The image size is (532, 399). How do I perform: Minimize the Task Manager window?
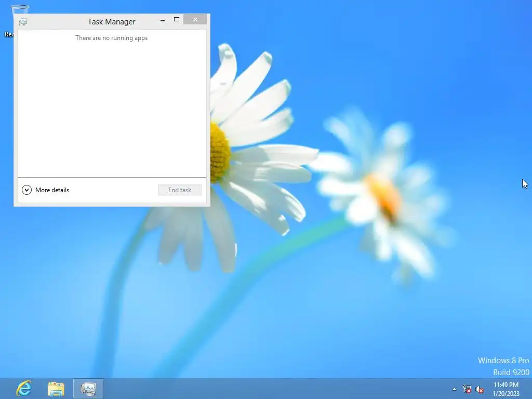(163, 20)
